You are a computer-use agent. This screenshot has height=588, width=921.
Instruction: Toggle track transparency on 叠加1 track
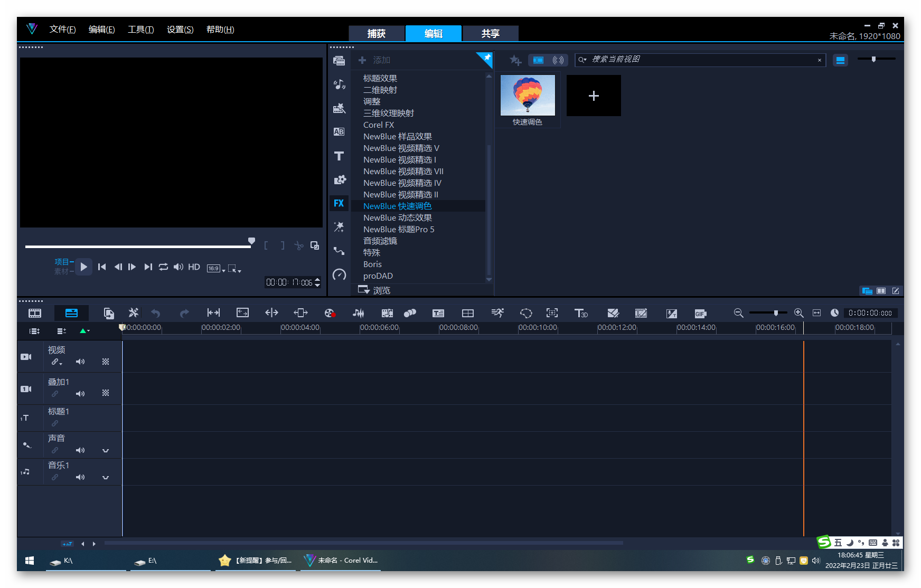click(x=106, y=393)
